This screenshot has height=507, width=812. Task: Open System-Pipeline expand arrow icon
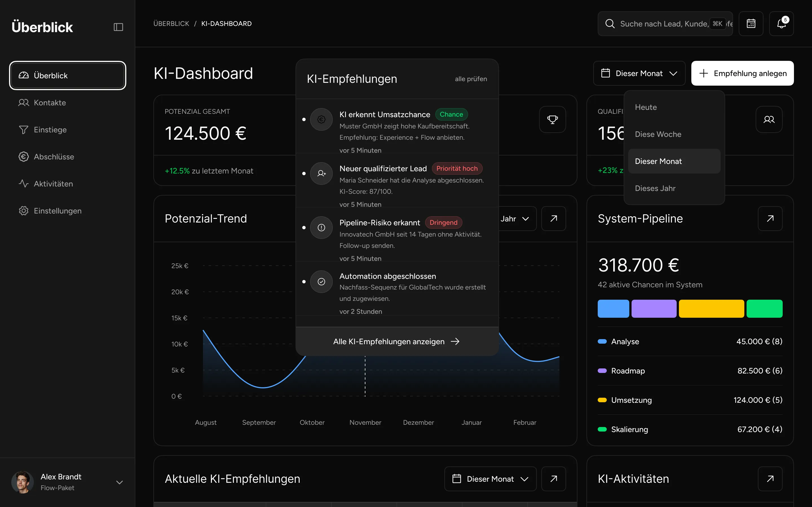[770, 219]
